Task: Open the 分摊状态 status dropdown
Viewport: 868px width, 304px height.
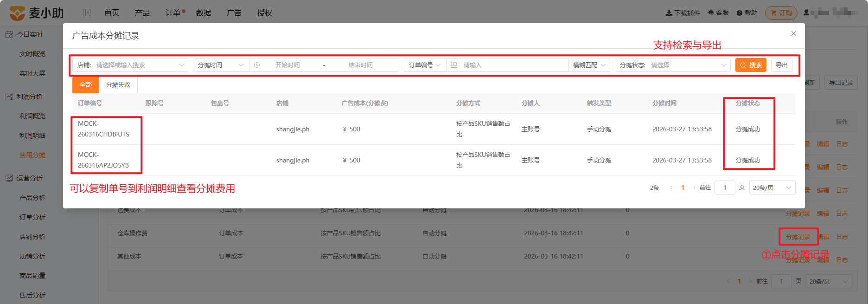Action: point(673,65)
